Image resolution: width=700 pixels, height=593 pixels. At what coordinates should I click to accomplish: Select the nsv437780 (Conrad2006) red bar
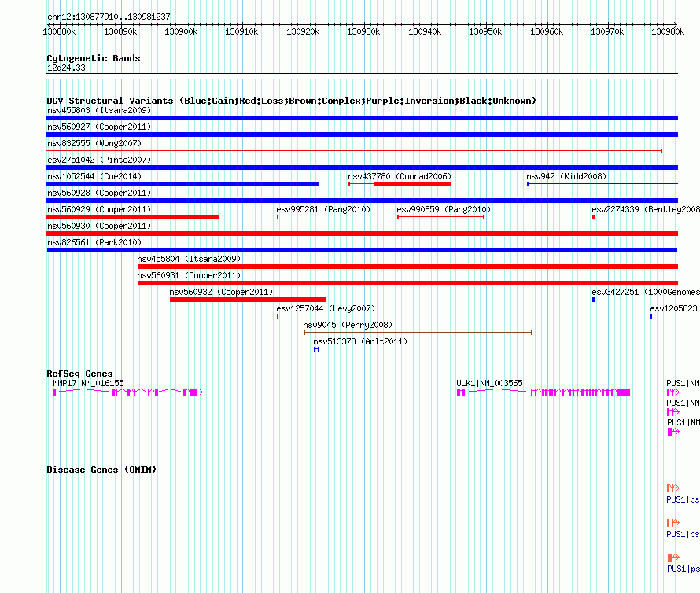(x=400, y=184)
